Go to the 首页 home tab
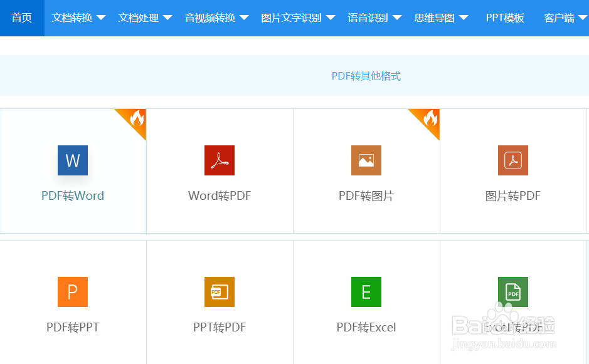Screen dimensions: 589x364 tap(22, 18)
